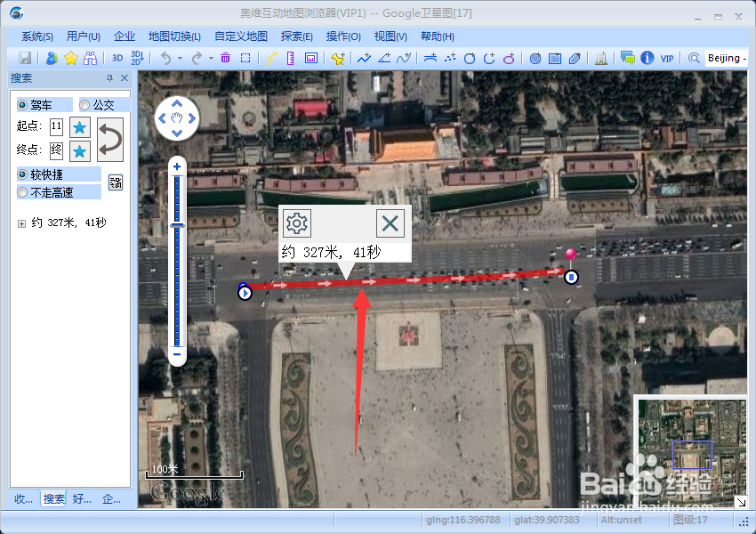Click the 终点 end point input field
The width and height of the screenshot is (756, 534).
56,150
